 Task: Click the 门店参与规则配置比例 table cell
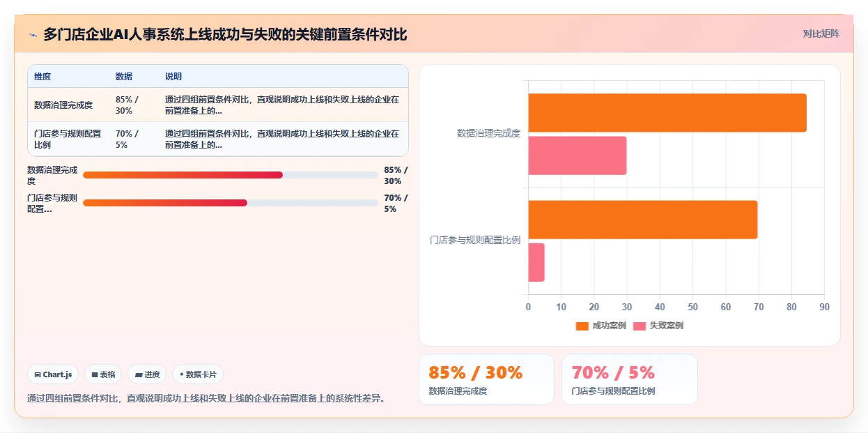pos(68,139)
